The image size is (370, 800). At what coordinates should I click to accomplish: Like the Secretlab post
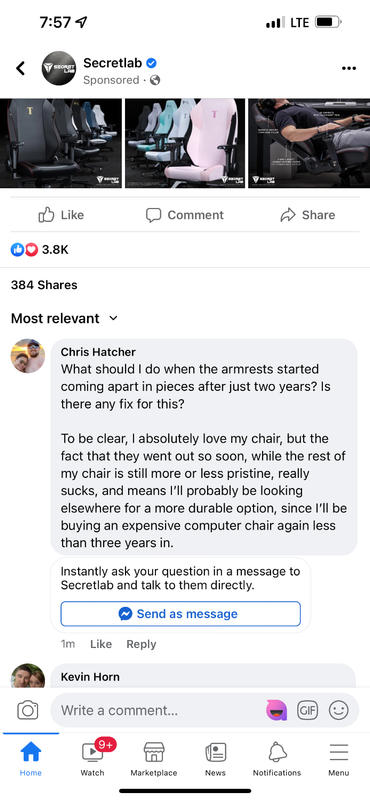[61, 215]
